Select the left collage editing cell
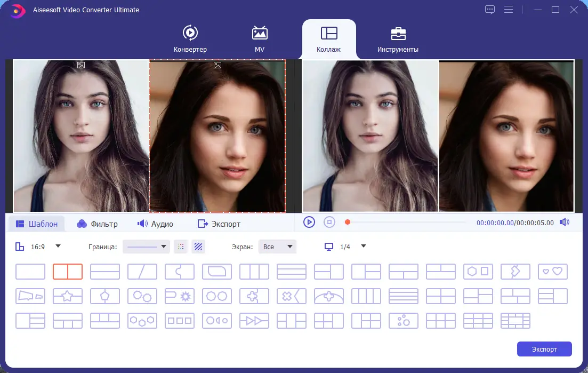Screen dimensions: 588x373 (81, 136)
